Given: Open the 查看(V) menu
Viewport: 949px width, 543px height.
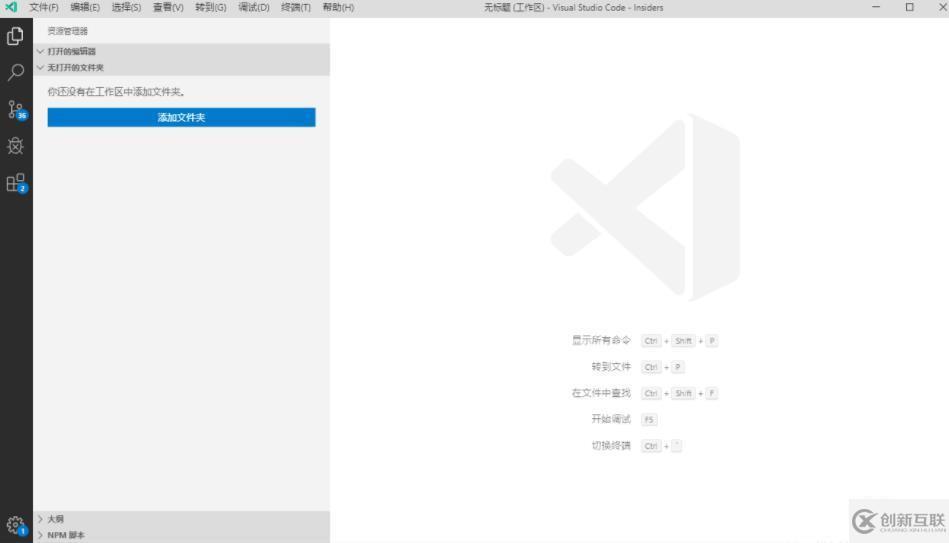Looking at the screenshot, I should coord(168,7).
